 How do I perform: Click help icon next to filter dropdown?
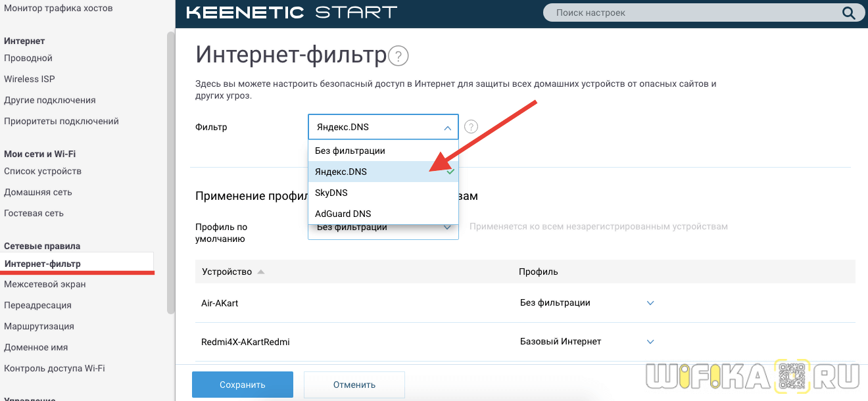(x=471, y=127)
